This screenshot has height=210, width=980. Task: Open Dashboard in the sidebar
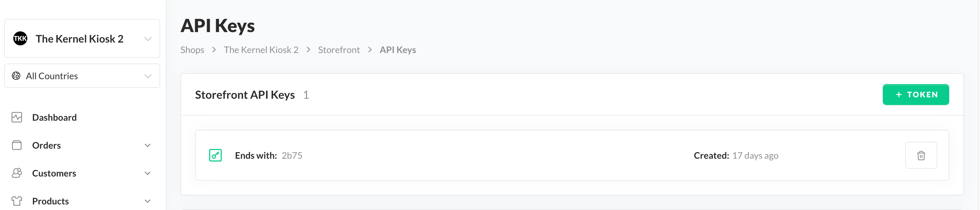coord(55,117)
